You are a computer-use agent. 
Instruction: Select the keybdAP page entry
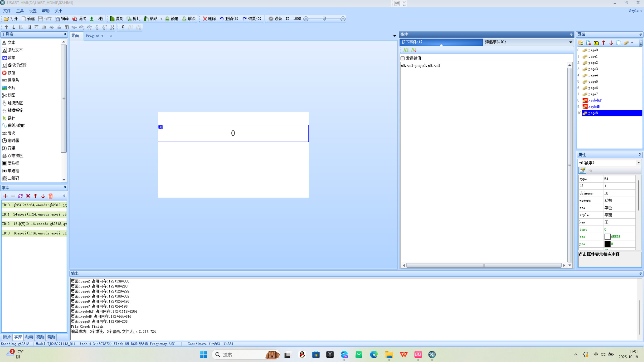click(595, 100)
